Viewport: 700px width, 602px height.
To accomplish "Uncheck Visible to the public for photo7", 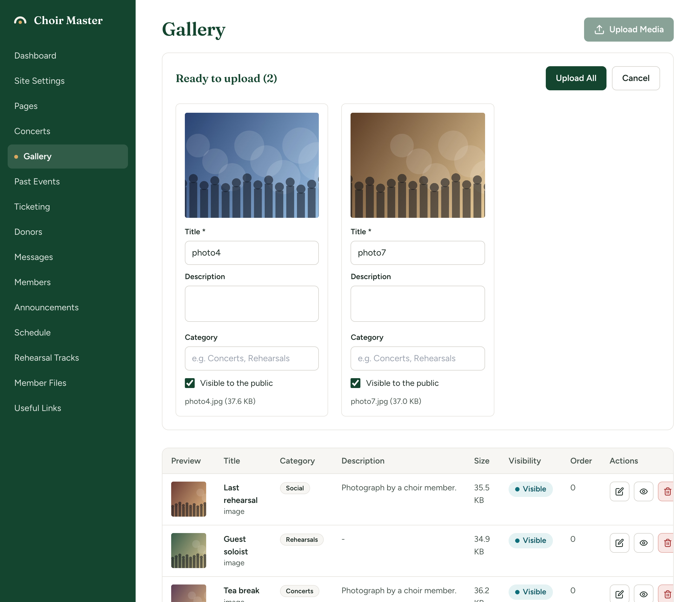I will [355, 383].
